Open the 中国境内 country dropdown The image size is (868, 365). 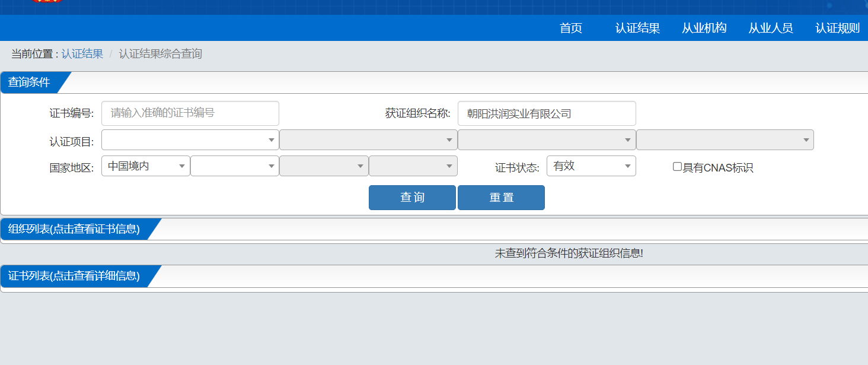146,166
